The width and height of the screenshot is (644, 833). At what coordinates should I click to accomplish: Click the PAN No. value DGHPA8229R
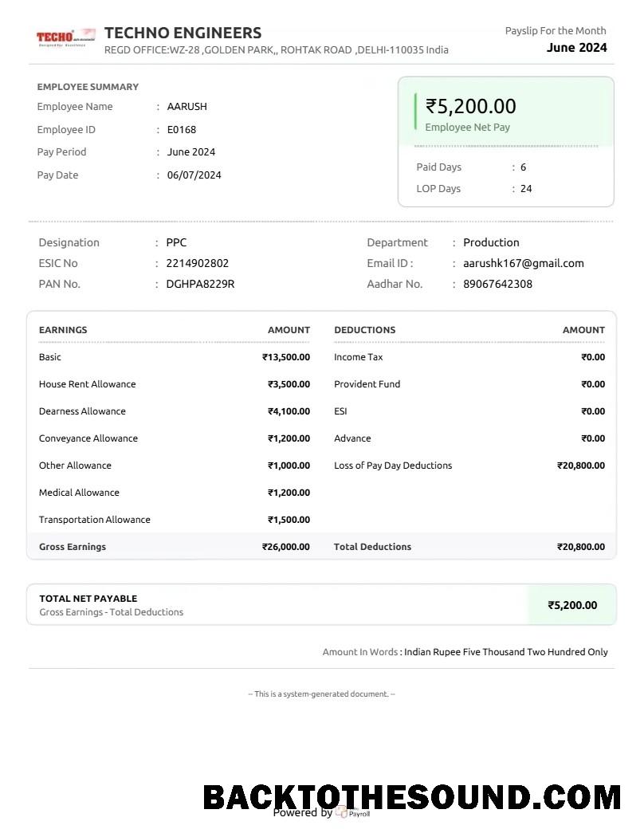click(x=200, y=285)
